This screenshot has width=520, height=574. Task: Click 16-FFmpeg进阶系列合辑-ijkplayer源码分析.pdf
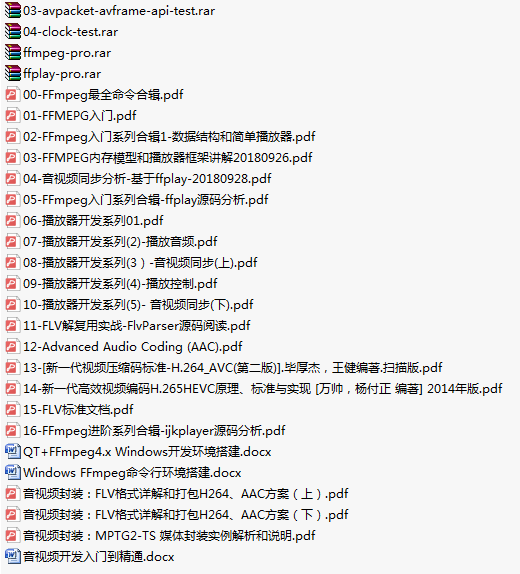[154, 430]
